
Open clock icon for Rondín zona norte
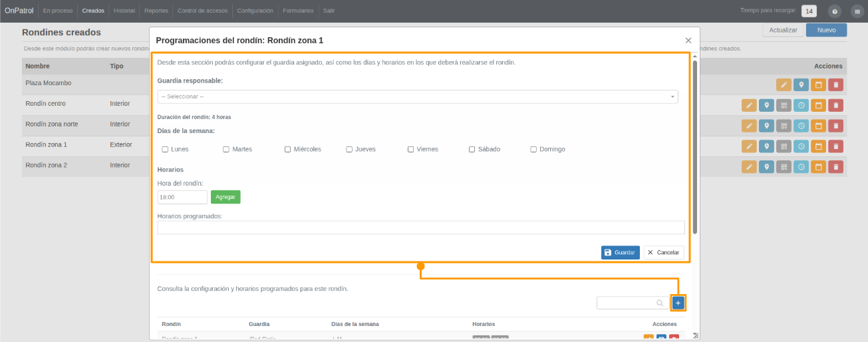(801, 126)
